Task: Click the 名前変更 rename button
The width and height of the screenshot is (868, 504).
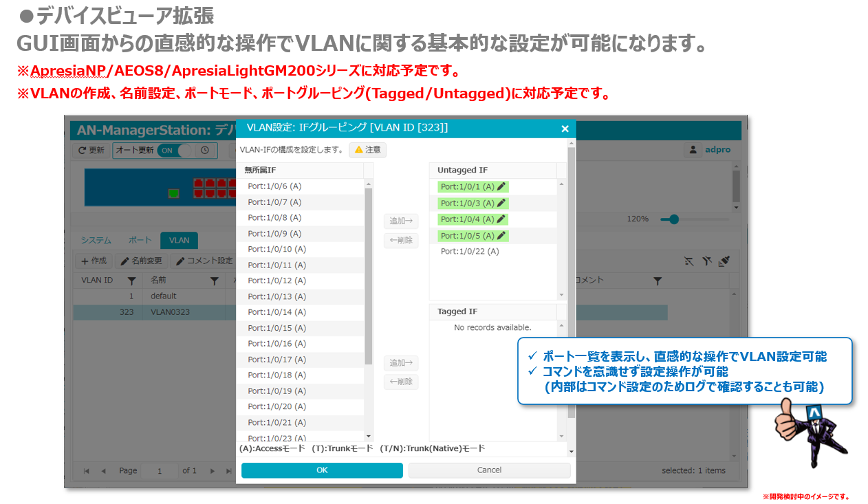Action: point(142,261)
